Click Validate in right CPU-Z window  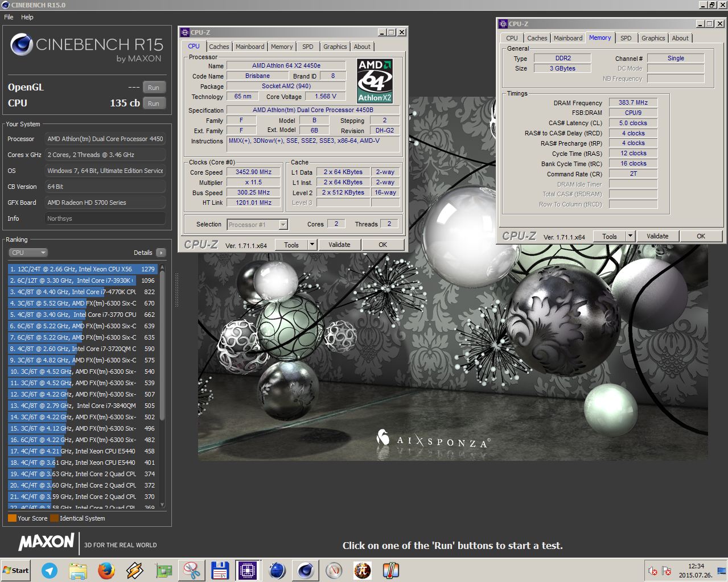[657, 236]
